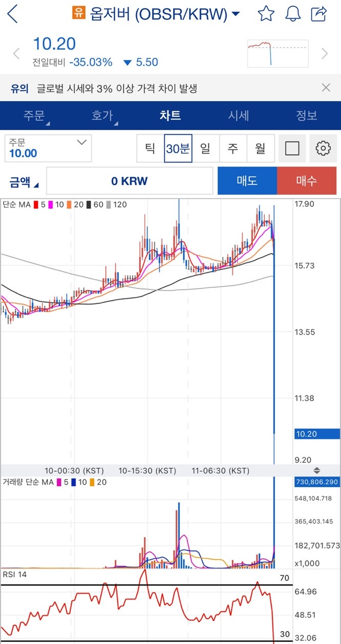Go to next coin with right chevron

[x=324, y=53]
